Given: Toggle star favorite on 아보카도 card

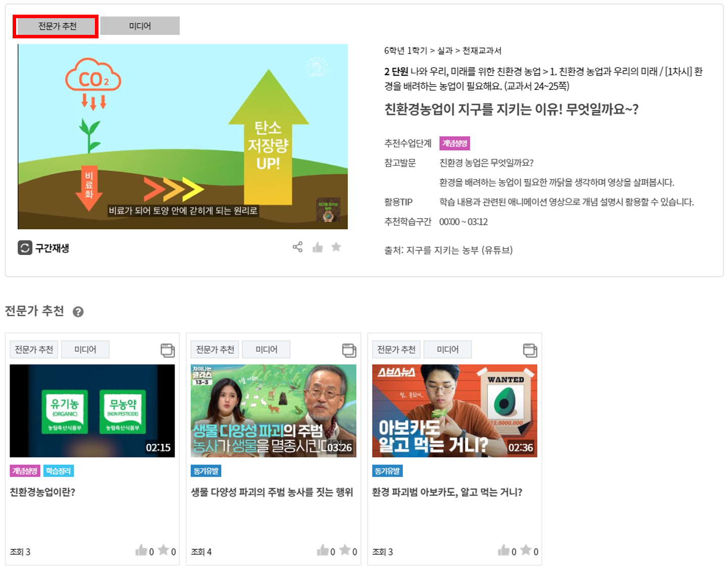Looking at the screenshot, I should (526, 550).
